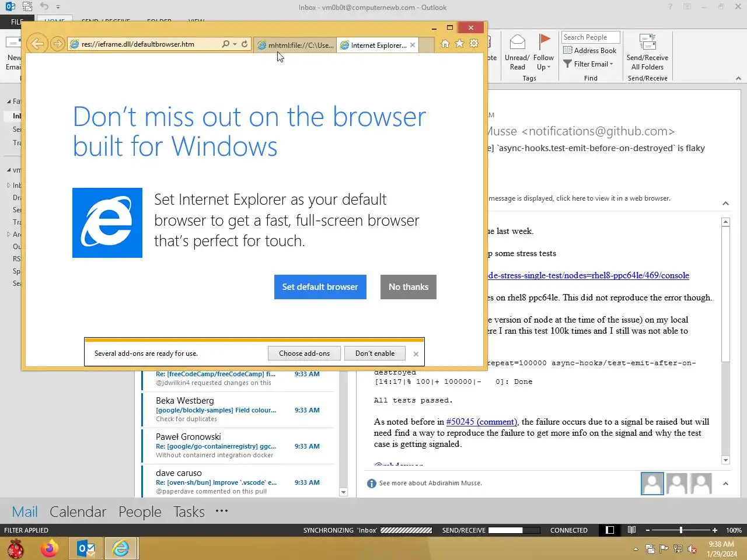Viewport: 747px width, 560px height.
Task: Click the message list scroll down arrow
Action: (343, 492)
